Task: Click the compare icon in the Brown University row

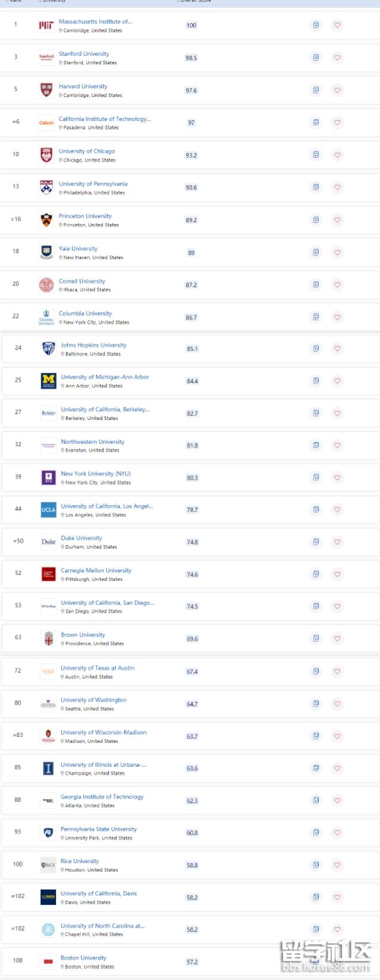Action: [x=316, y=638]
